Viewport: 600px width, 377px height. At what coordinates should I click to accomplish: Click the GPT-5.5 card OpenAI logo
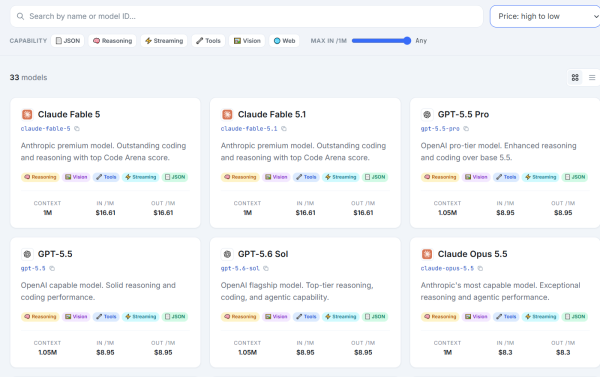click(x=27, y=254)
